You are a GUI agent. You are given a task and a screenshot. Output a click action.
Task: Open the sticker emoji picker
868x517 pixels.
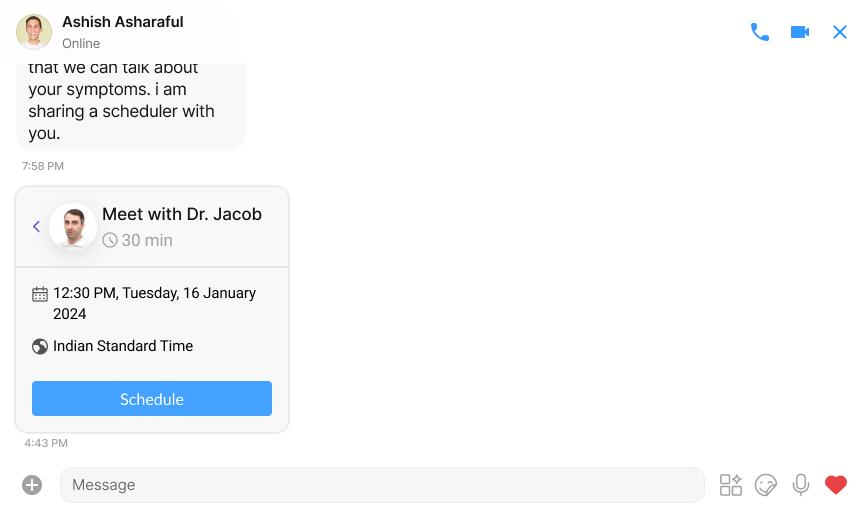click(x=766, y=485)
